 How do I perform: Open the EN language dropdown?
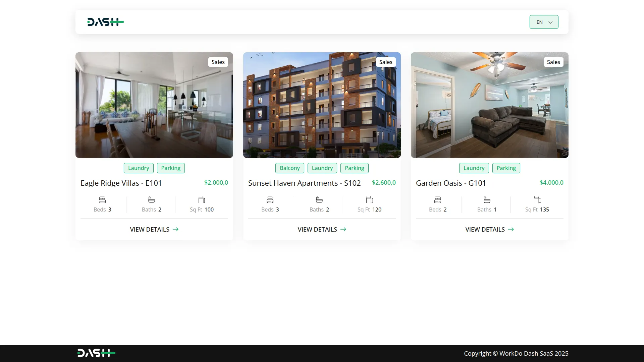(544, 22)
